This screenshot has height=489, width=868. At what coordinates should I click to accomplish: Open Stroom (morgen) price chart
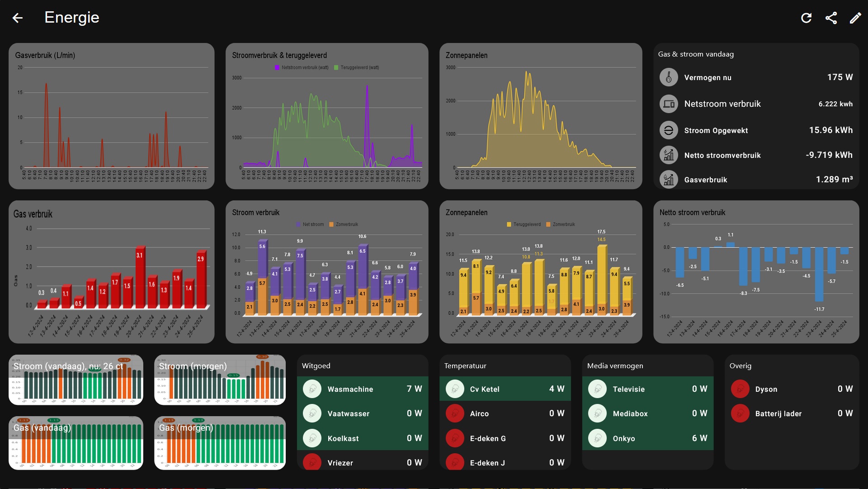click(x=220, y=380)
